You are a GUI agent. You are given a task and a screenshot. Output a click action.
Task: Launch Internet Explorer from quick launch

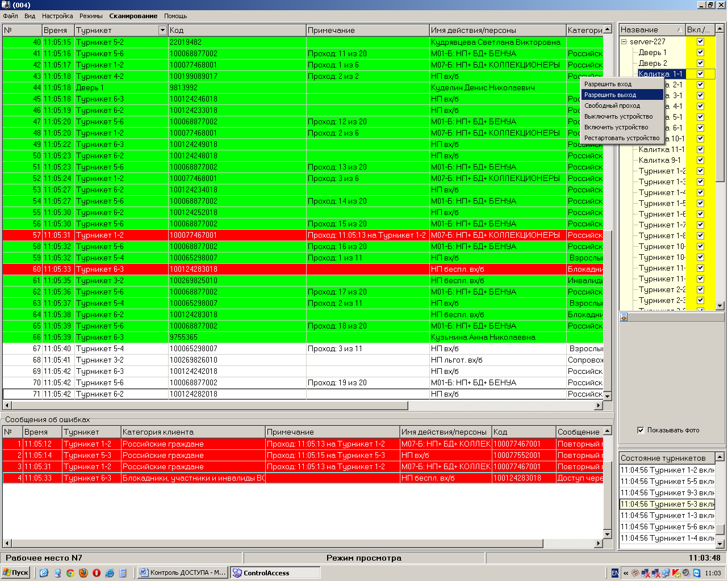(110, 573)
